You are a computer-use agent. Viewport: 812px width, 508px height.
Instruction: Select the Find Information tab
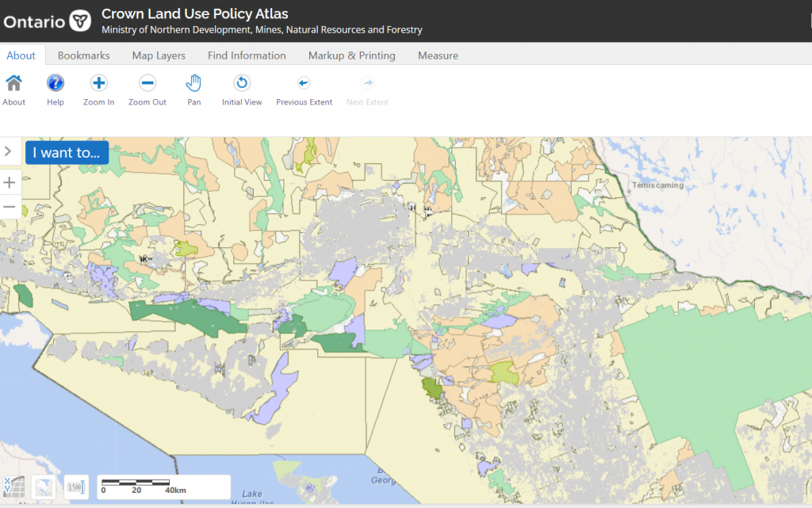[247, 55]
